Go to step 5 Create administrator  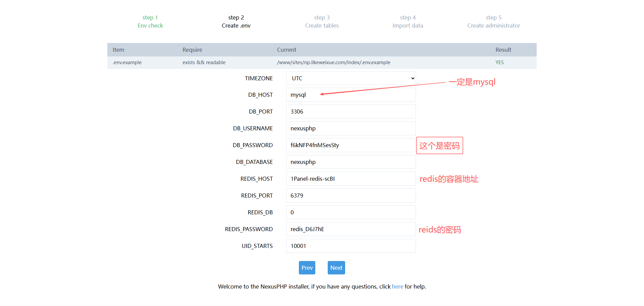click(494, 21)
